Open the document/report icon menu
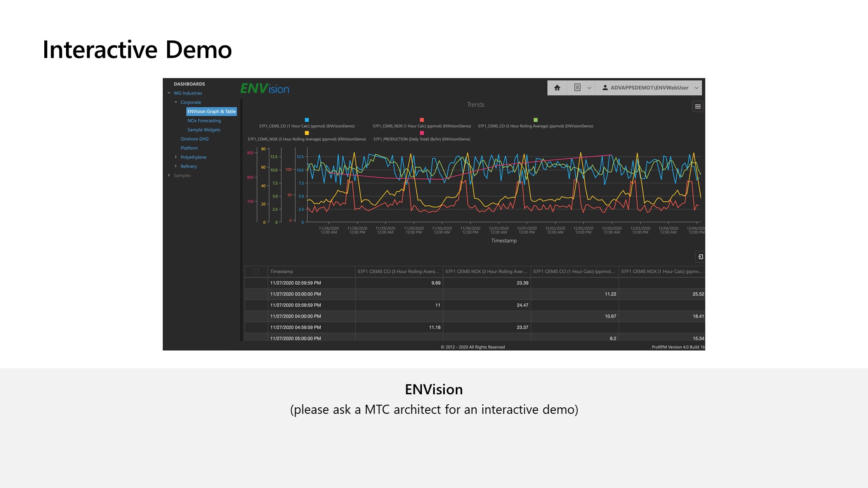Viewport: 868px width, 488px height. (x=577, y=88)
